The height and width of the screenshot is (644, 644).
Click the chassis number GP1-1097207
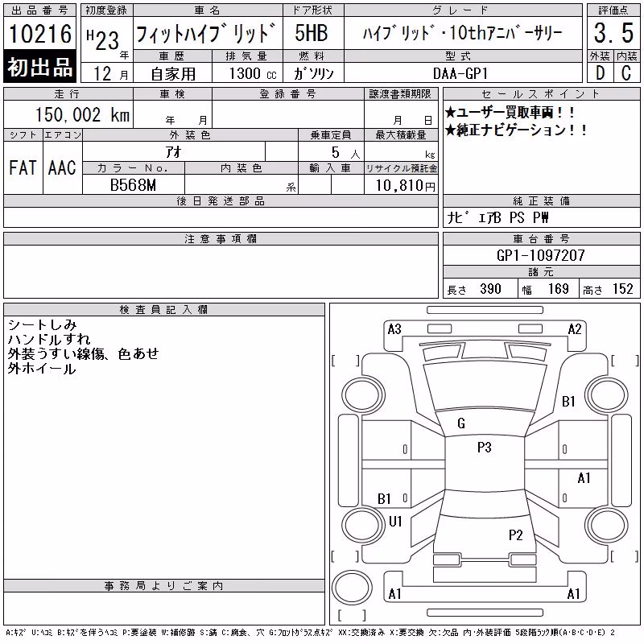coord(540,255)
